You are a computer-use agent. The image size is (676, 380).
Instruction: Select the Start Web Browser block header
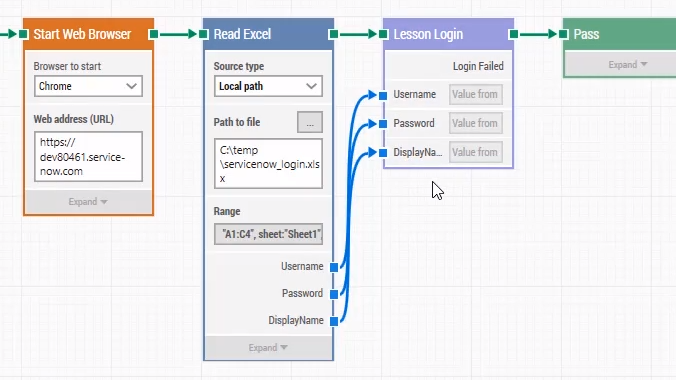[x=88, y=34]
